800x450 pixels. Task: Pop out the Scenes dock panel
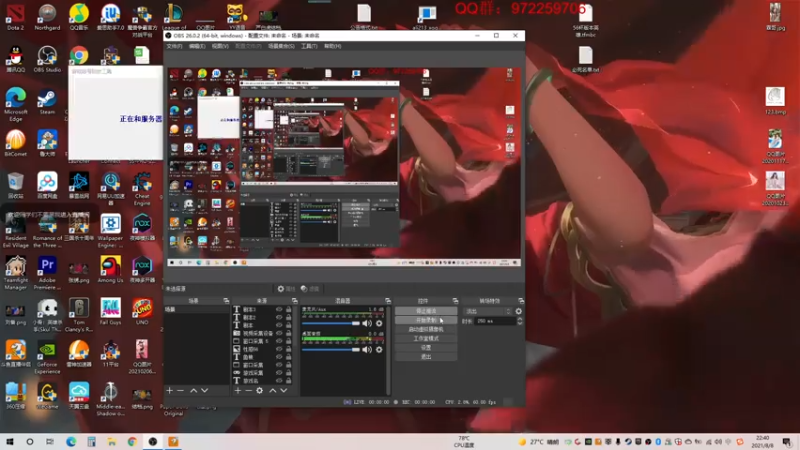pos(226,301)
